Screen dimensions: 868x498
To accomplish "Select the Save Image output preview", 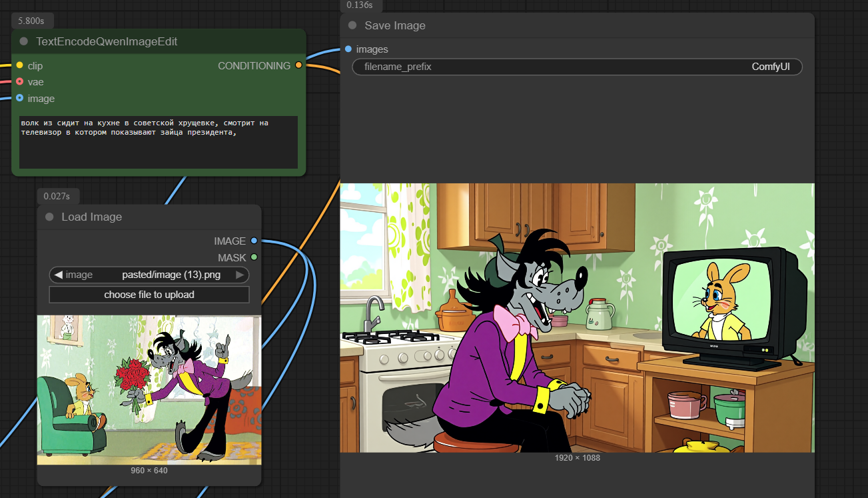I will [577, 318].
